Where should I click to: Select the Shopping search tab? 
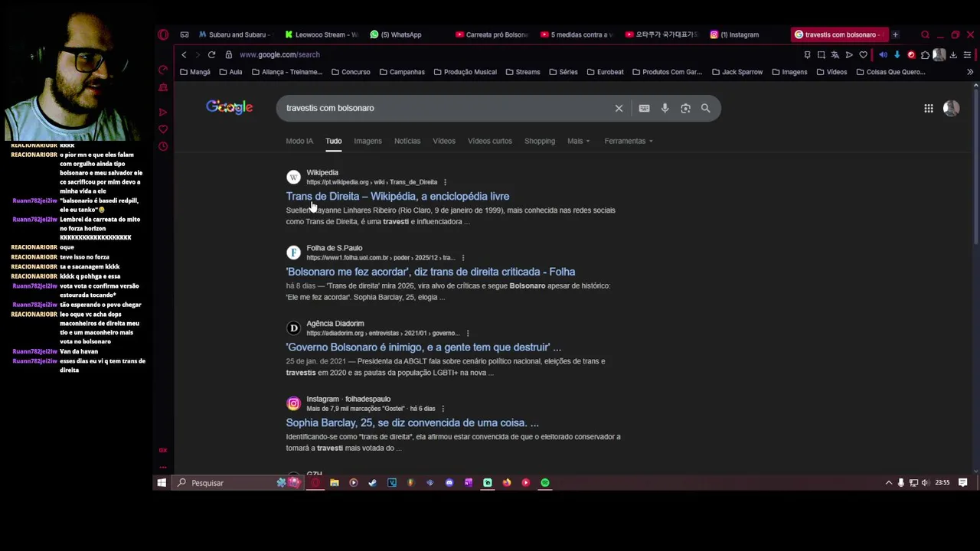pos(540,141)
